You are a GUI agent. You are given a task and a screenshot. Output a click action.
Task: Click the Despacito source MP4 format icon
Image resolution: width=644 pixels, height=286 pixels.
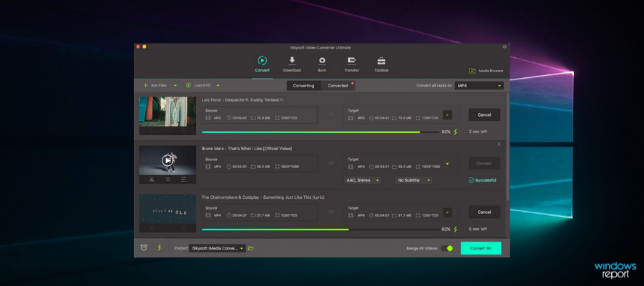208,118
